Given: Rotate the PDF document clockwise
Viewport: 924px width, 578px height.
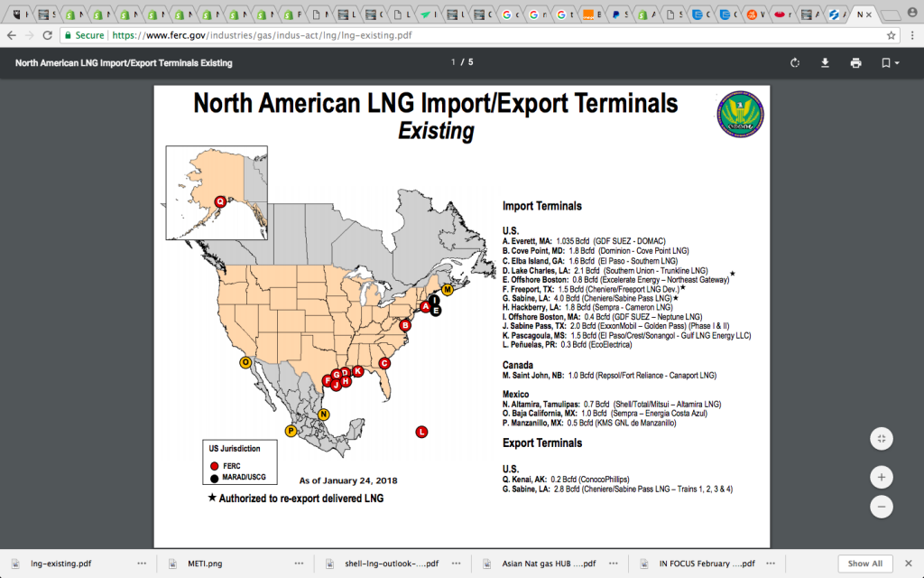Looking at the screenshot, I should coord(795,62).
